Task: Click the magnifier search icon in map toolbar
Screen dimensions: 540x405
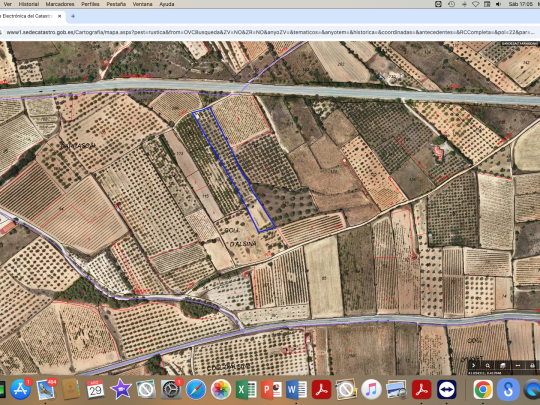Action: coord(488,365)
